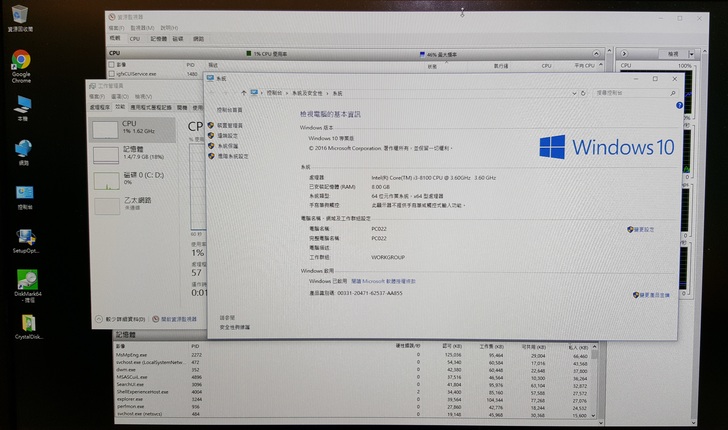The width and height of the screenshot is (728, 430).
Task: Click the shield icon beside 遠端設定
Action: tap(211, 136)
